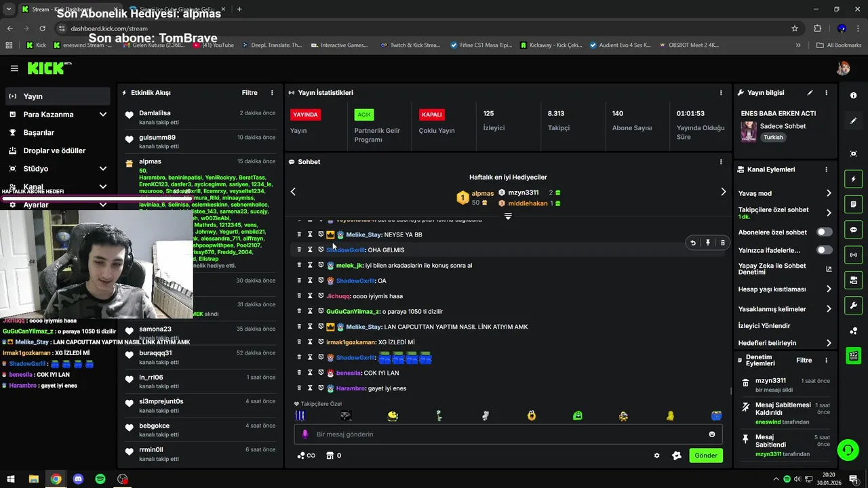Focus the Bir mesaj gönderin input
This screenshot has height=488, width=868.
click(509, 434)
